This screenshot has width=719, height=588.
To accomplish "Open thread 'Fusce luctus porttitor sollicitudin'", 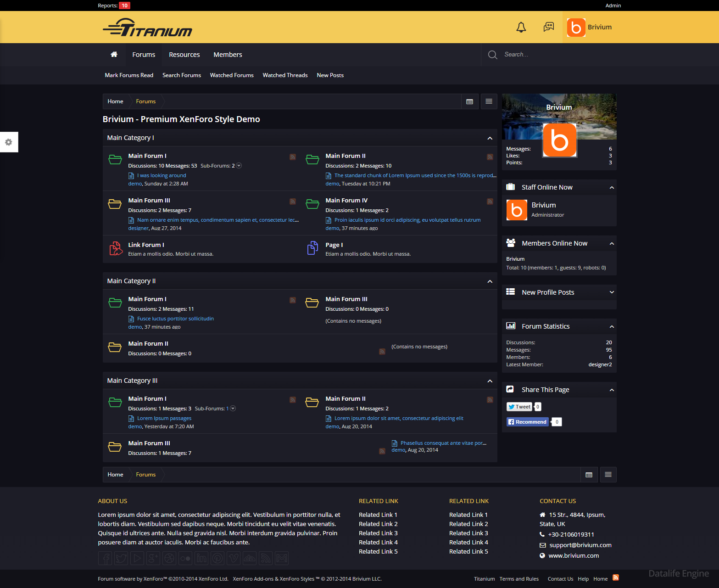I will coord(175,319).
